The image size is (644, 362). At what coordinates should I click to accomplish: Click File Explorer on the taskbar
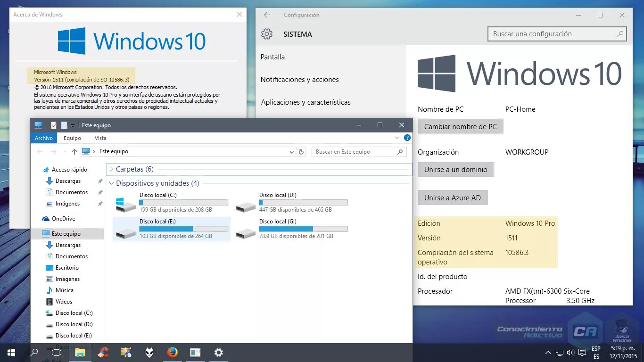80,352
